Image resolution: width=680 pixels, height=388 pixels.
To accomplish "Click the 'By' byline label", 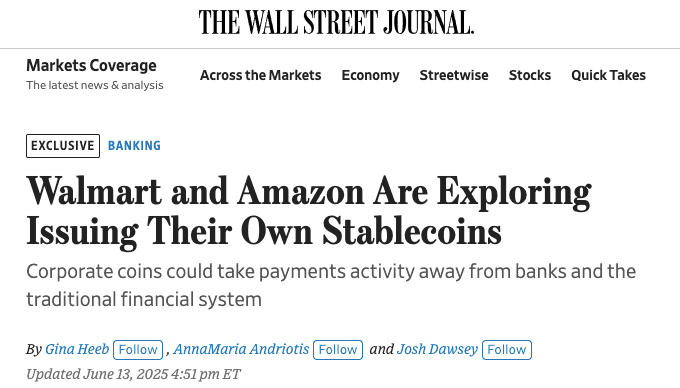I will pos(34,349).
